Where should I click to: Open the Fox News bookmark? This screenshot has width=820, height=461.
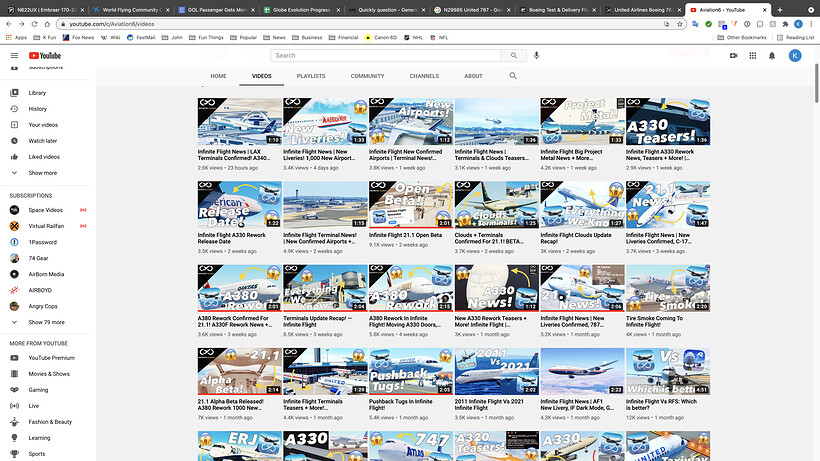point(78,38)
